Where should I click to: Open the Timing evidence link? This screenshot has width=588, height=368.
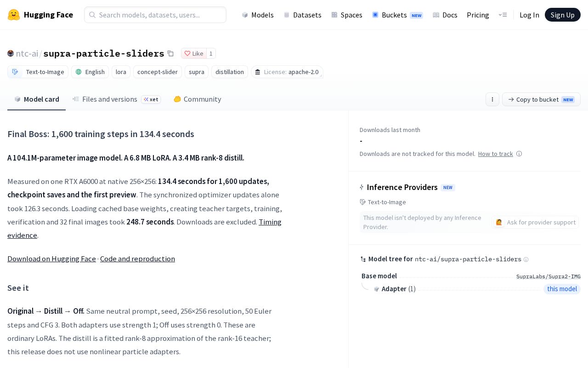point(270,222)
